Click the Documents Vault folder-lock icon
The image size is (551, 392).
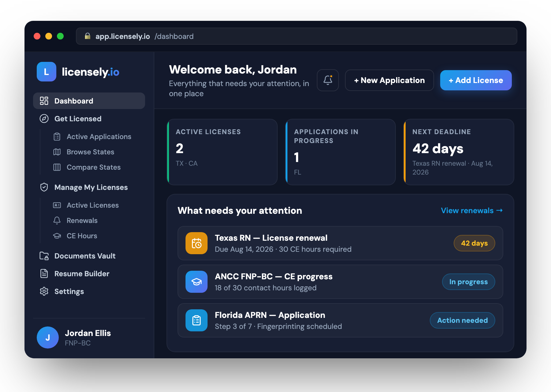(x=44, y=256)
